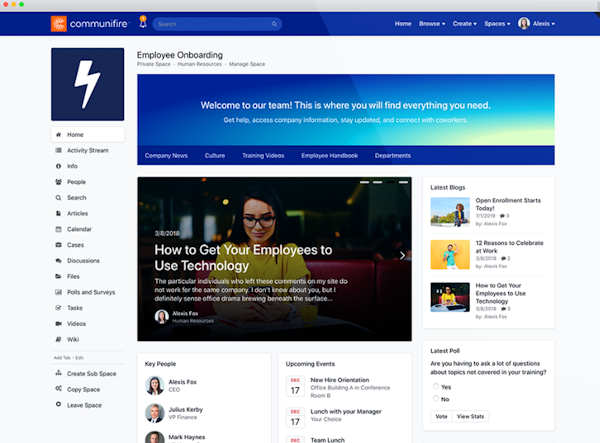This screenshot has height=443, width=600.
Task: Switch to the Training Videos tab
Action: coord(262,156)
